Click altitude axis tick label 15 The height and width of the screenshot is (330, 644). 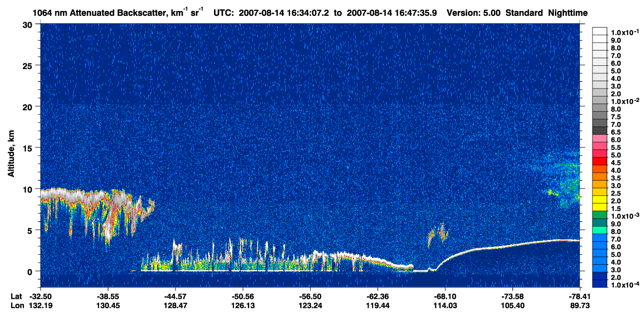pos(29,147)
